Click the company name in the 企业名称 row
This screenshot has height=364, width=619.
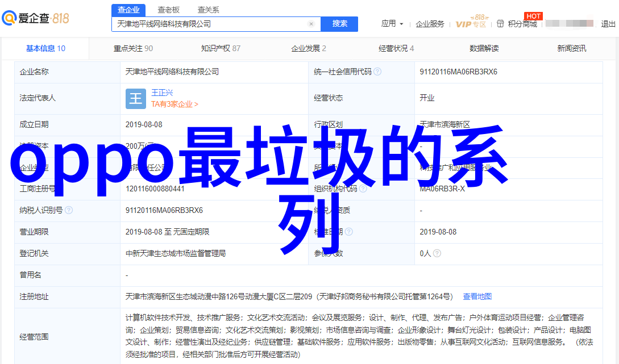coord(172,72)
